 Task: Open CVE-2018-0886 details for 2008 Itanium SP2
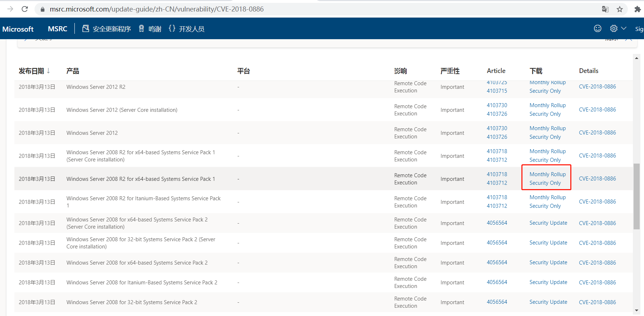click(x=597, y=283)
